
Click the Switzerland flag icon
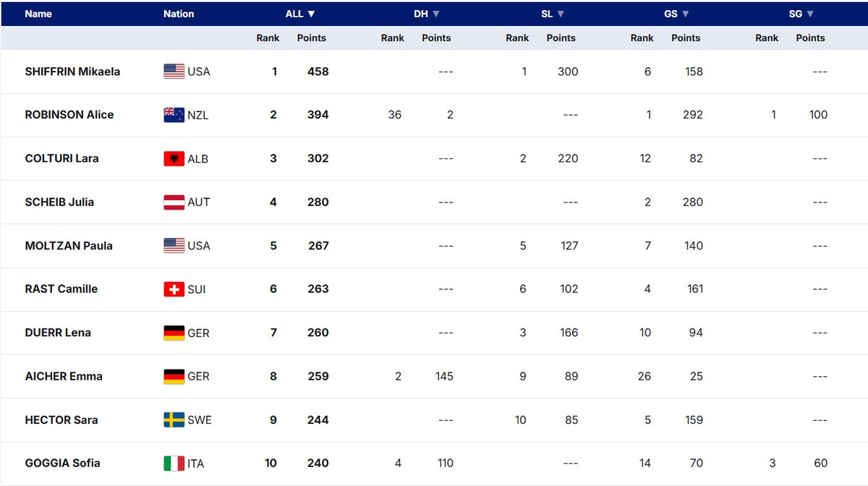click(174, 289)
